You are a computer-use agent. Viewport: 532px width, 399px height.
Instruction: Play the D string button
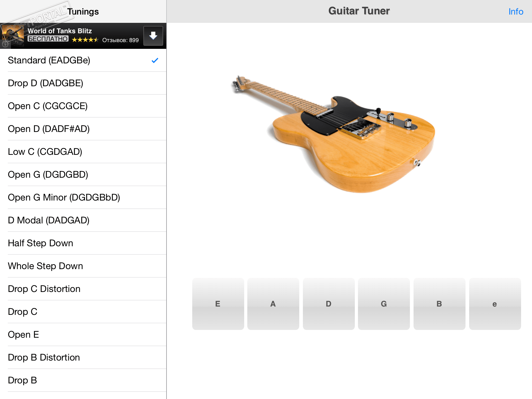pos(329,304)
